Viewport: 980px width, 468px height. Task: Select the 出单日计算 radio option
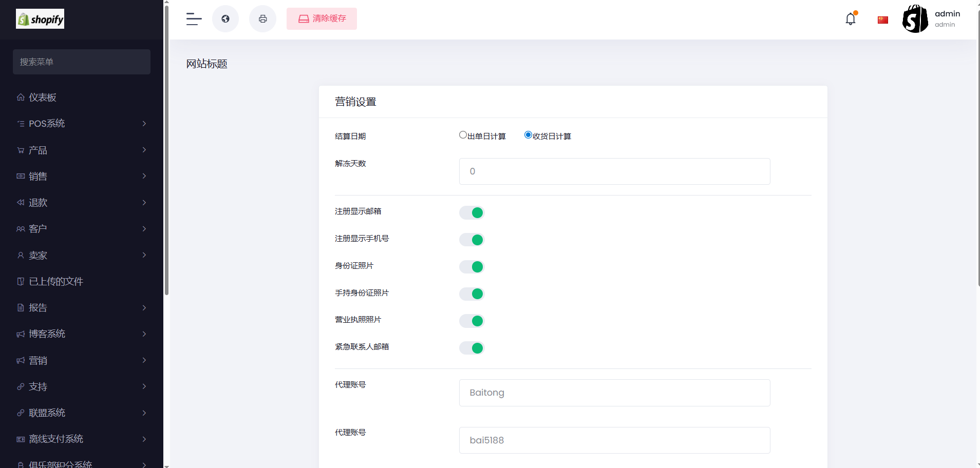[463, 135]
